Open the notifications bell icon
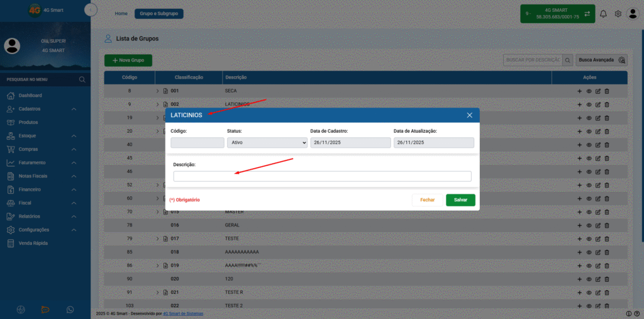This screenshot has height=319, width=644. click(x=603, y=14)
